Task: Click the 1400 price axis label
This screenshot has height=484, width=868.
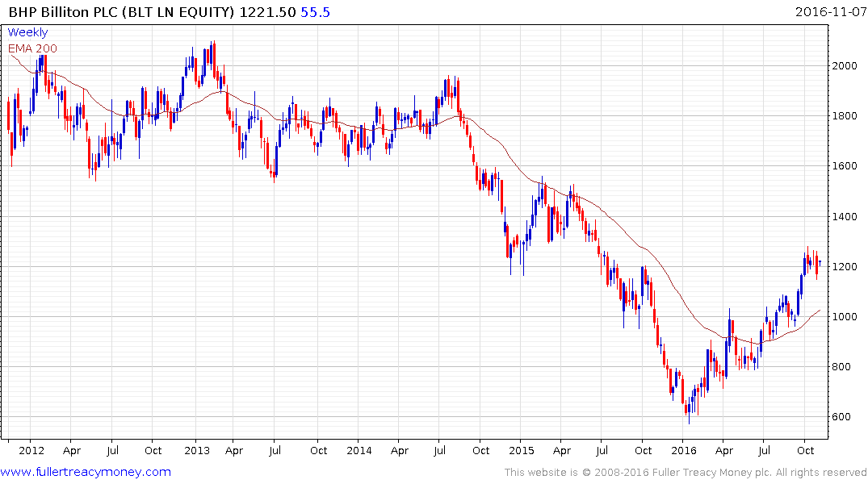Action: (845, 217)
